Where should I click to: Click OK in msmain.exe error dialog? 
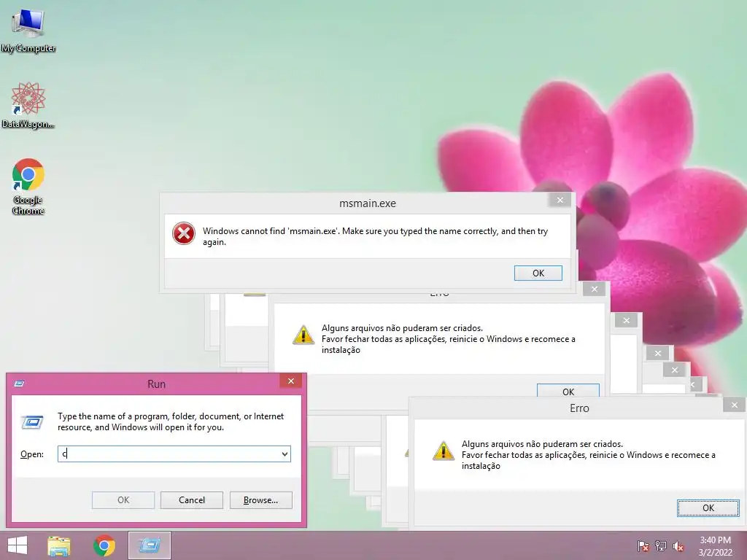click(x=538, y=273)
